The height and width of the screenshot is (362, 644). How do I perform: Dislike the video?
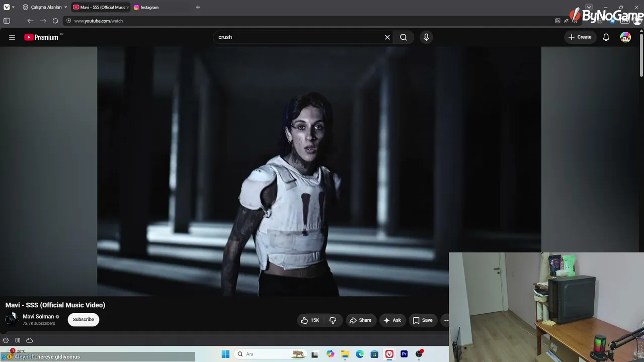click(333, 320)
